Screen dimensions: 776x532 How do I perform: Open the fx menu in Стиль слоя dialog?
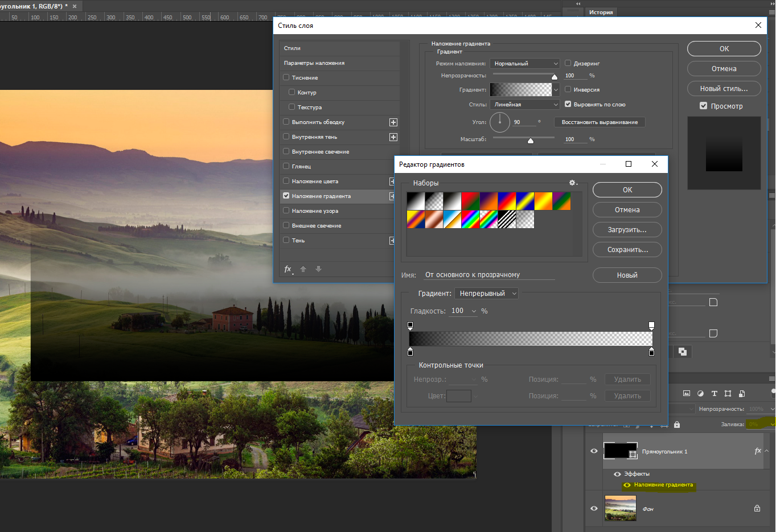(x=288, y=269)
